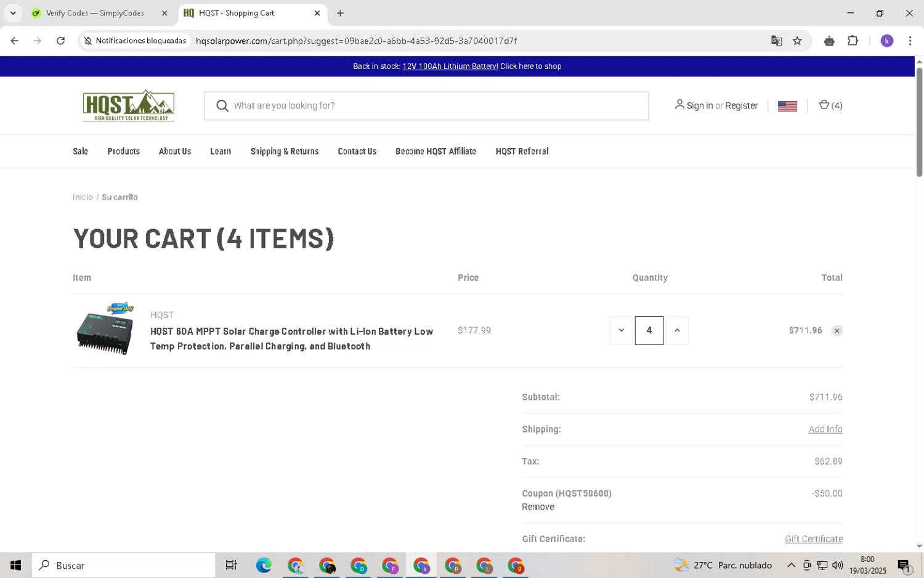The image size is (924, 578).
Task: Click the Register link
Action: (741, 105)
